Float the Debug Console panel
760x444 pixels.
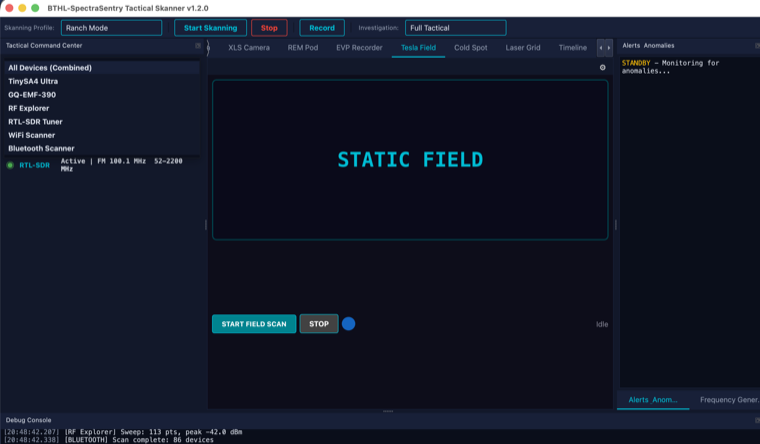coord(757,420)
